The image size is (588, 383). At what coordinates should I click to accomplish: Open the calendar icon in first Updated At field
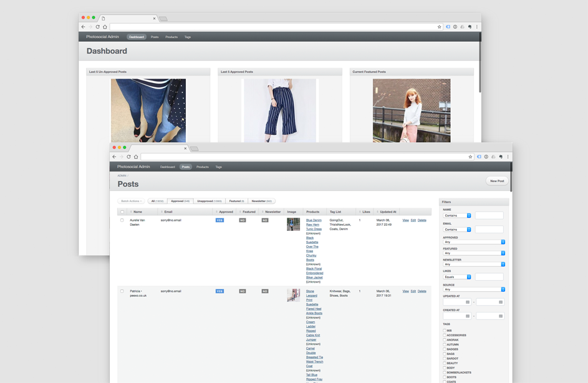tap(468, 302)
